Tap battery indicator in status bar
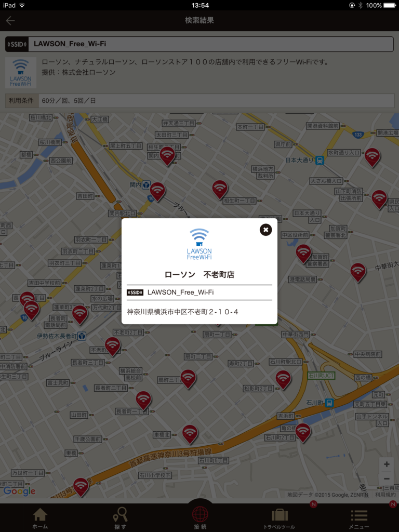Screen dimensions: 399x532 click(x=390, y=5)
